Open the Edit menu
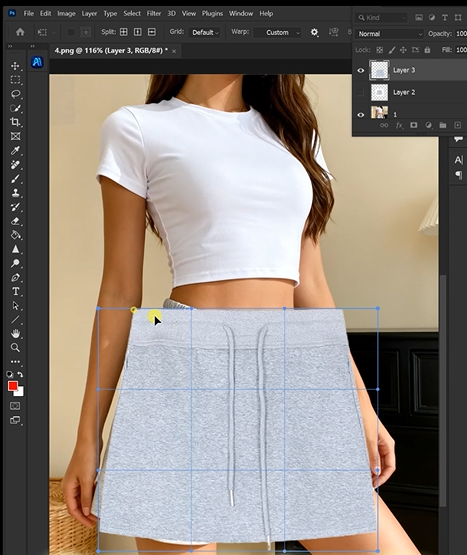Image resolution: width=467 pixels, height=555 pixels. coord(45,13)
